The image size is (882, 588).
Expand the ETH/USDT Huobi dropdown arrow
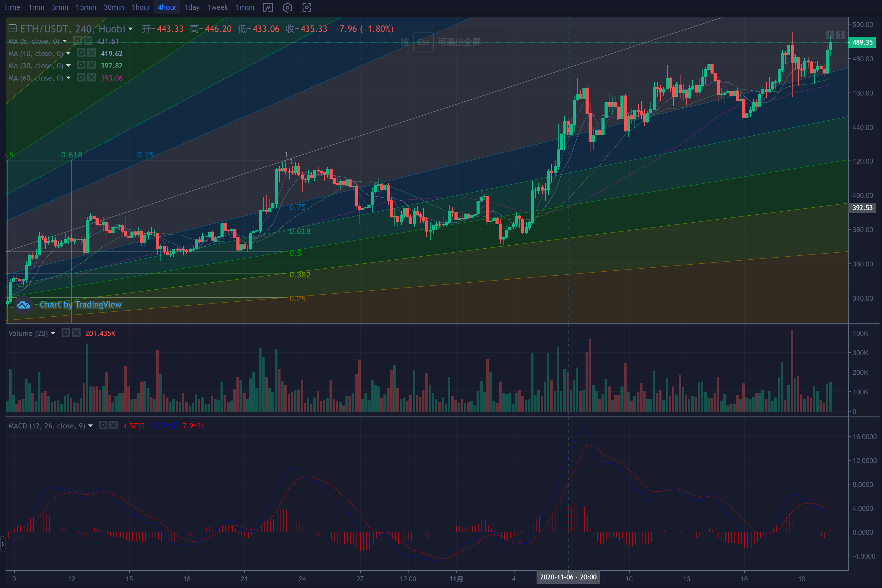pos(130,29)
